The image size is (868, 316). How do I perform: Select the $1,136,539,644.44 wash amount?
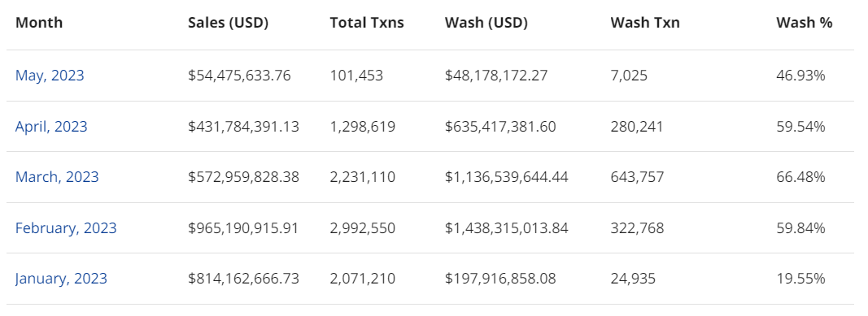507,177
